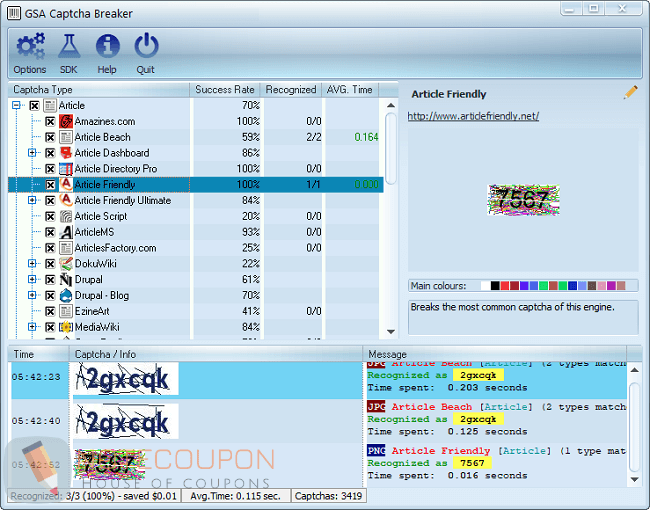Expand the Drupal node
The width and height of the screenshot is (650, 510).
tap(32, 279)
